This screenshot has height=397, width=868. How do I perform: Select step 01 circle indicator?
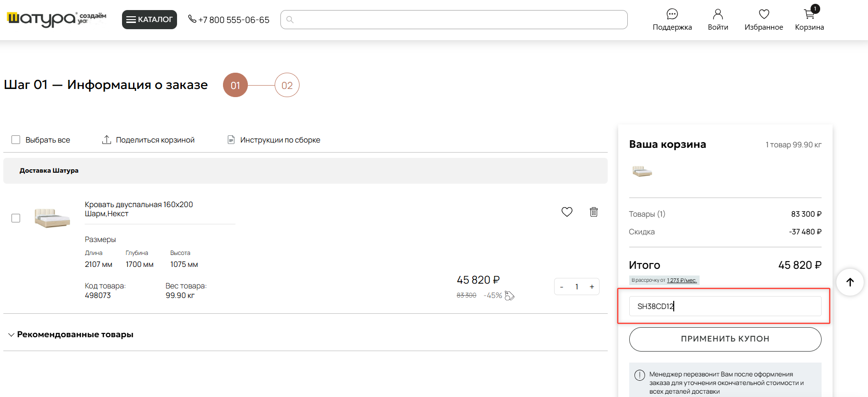pyautogui.click(x=235, y=85)
